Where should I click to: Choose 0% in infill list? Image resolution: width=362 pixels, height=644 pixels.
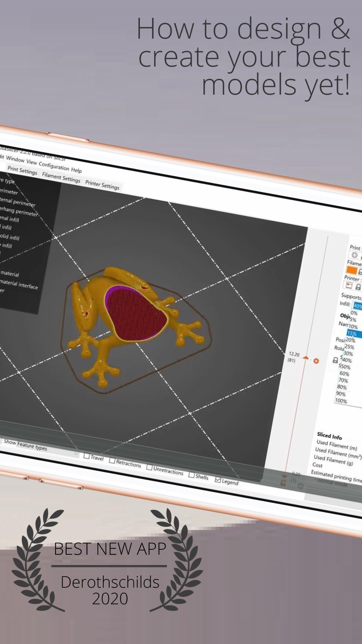click(354, 313)
